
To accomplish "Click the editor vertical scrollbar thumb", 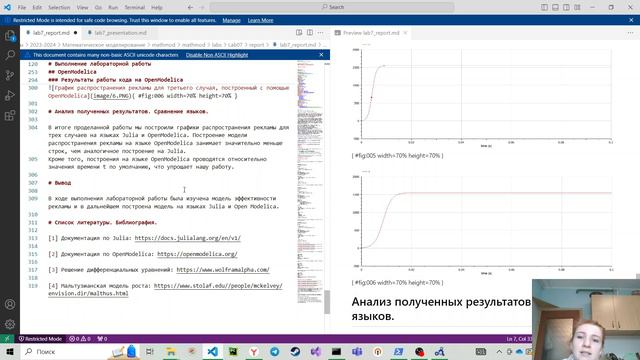I will 327,302.
